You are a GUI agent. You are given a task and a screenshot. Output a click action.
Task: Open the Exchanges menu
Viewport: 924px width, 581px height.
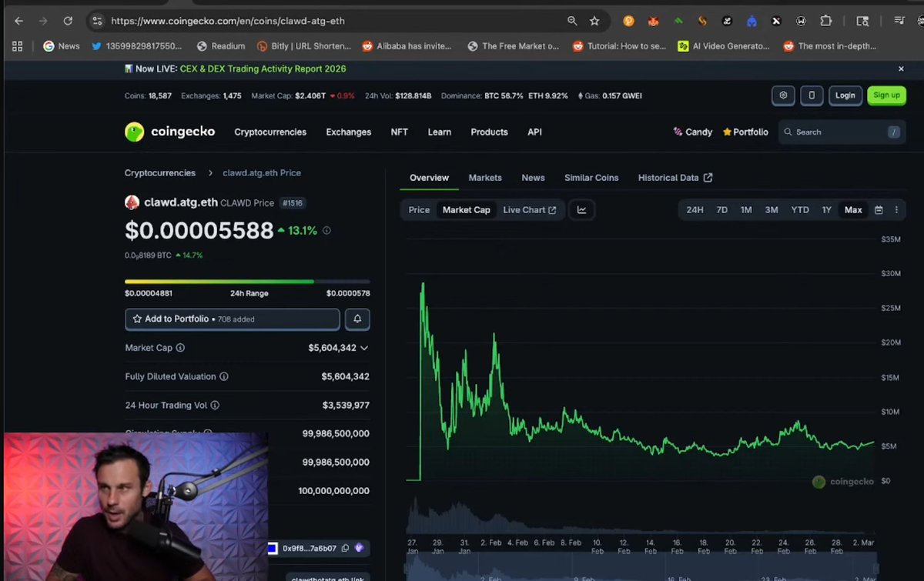click(349, 132)
